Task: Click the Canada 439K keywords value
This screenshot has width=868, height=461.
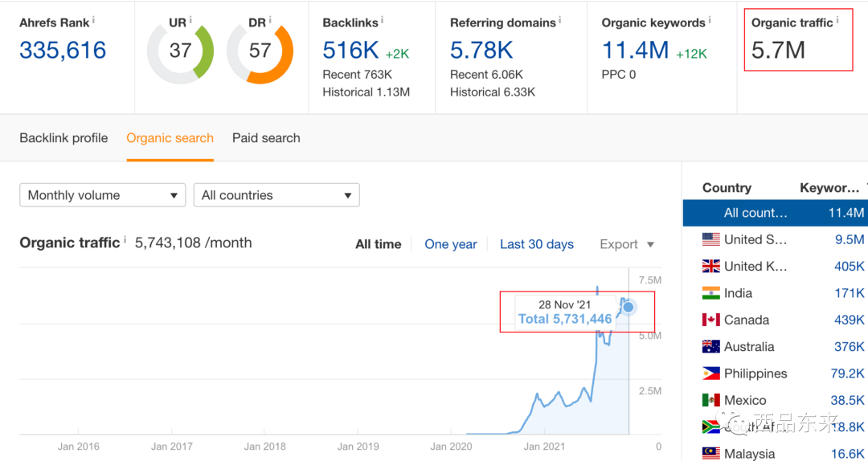Action: point(850,320)
